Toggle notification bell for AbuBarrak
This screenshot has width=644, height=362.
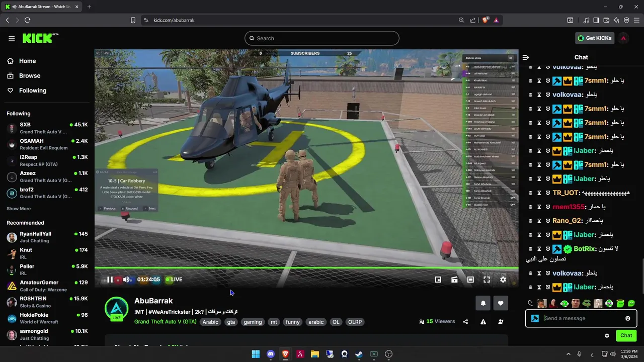[483, 303]
